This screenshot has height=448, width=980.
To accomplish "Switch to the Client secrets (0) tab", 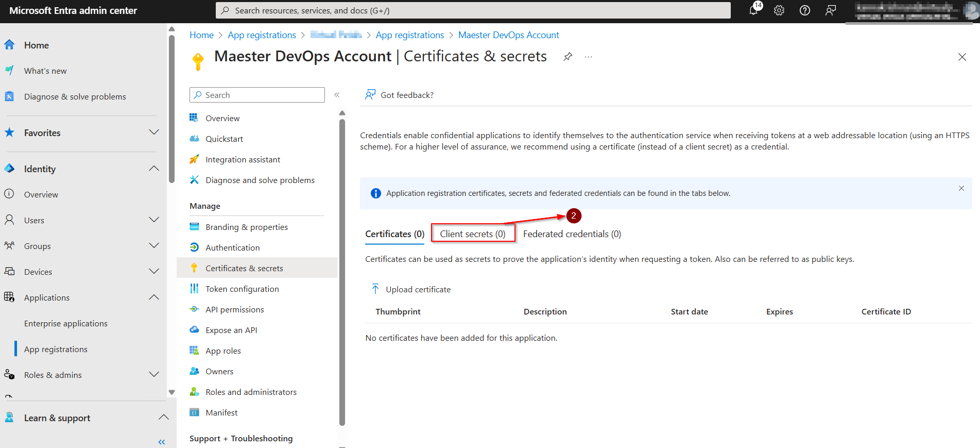I will tap(473, 234).
